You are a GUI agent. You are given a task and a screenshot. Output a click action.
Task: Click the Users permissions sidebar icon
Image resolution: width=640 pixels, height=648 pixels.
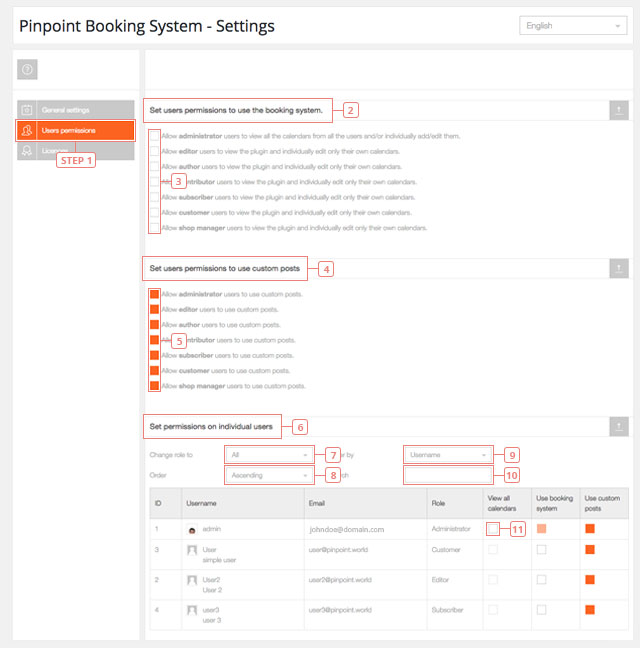27,130
